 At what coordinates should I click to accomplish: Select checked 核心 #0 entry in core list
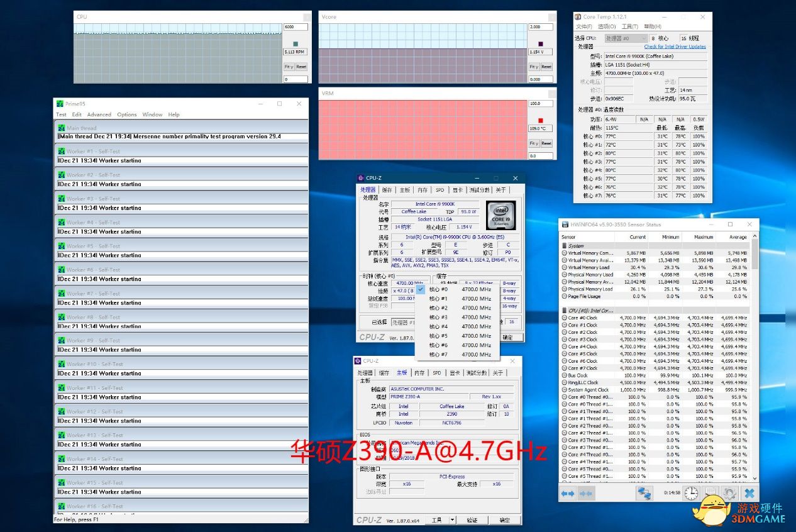[438, 290]
